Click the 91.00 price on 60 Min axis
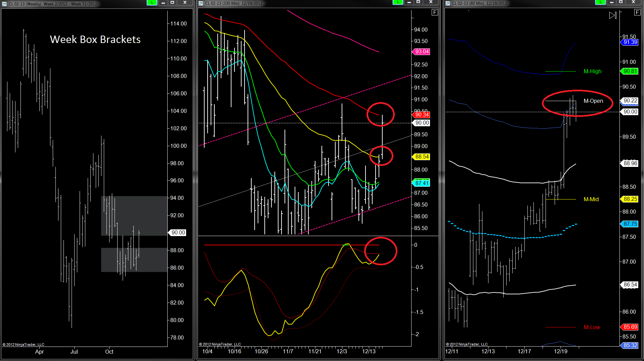This screenshot has height=361, width=644. pyautogui.click(x=629, y=62)
